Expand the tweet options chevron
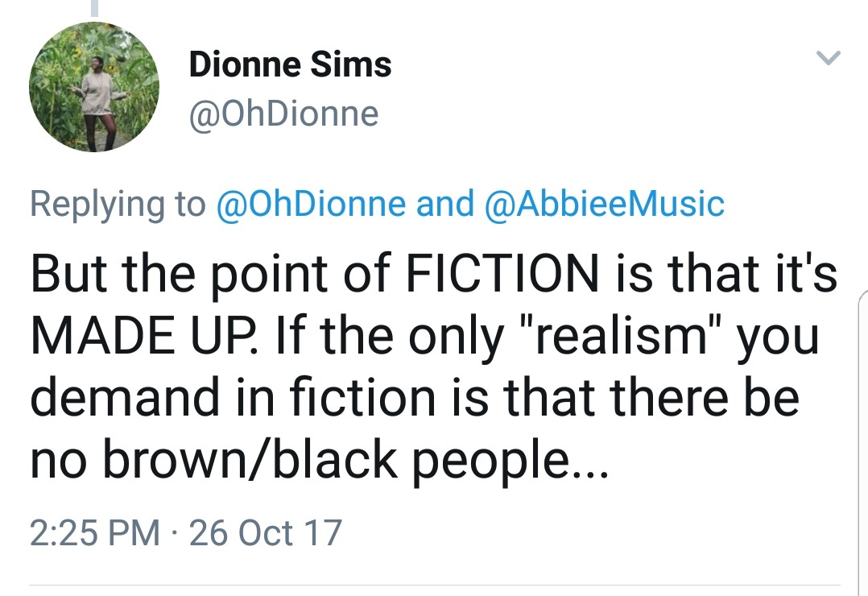 [x=828, y=58]
